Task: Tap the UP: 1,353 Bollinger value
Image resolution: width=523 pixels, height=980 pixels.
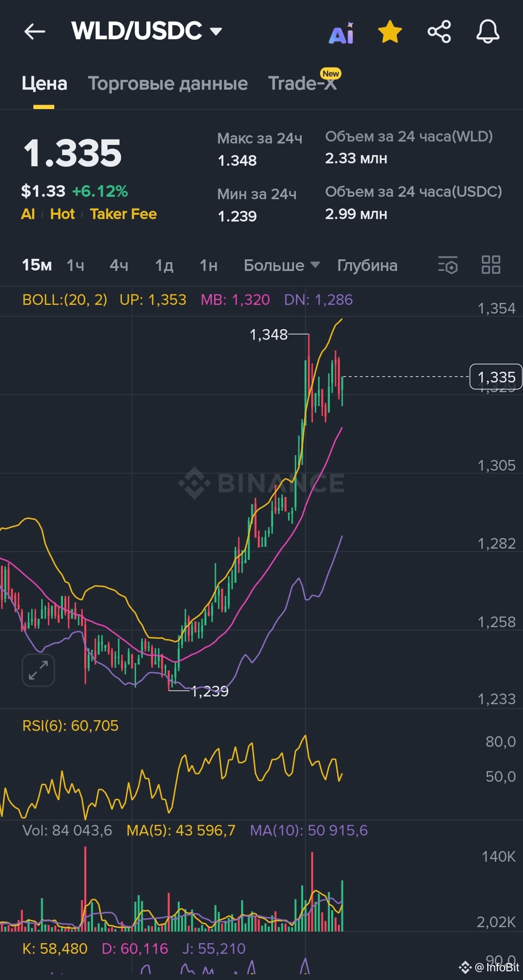Action: (153, 300)
